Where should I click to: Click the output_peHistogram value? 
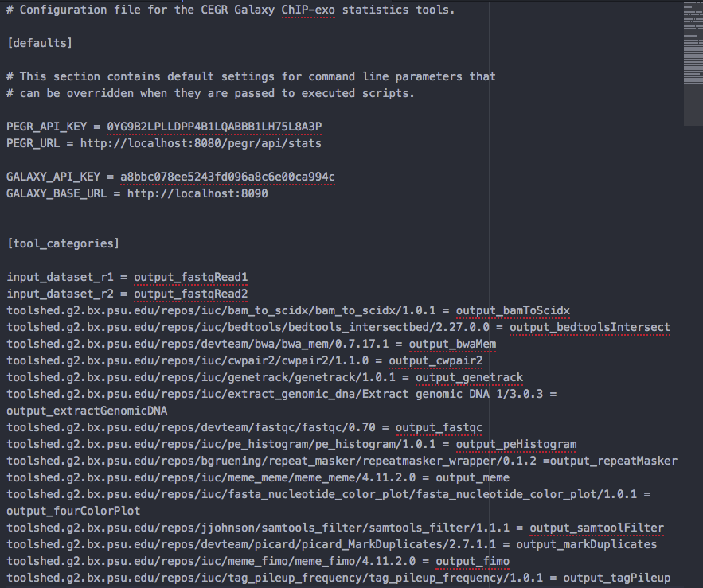(516, 444)
